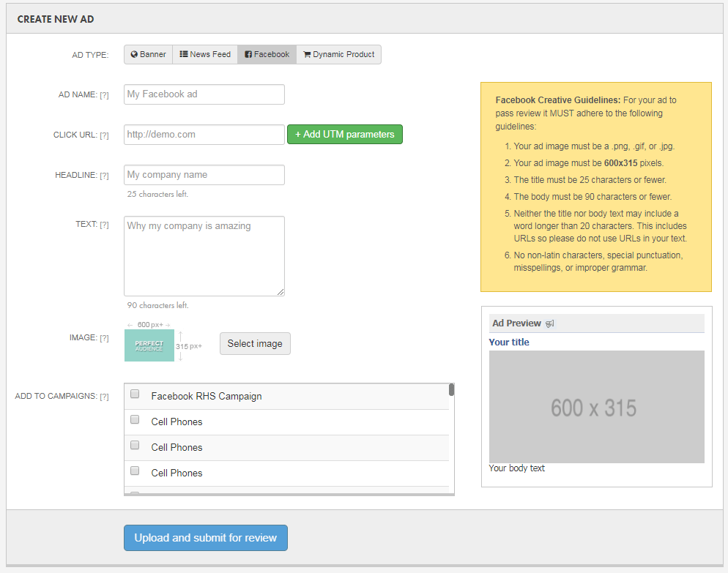Click the megaphone icon in Ad Preview
This screenshot has height=573, width=728.
[x=550, y=323]
